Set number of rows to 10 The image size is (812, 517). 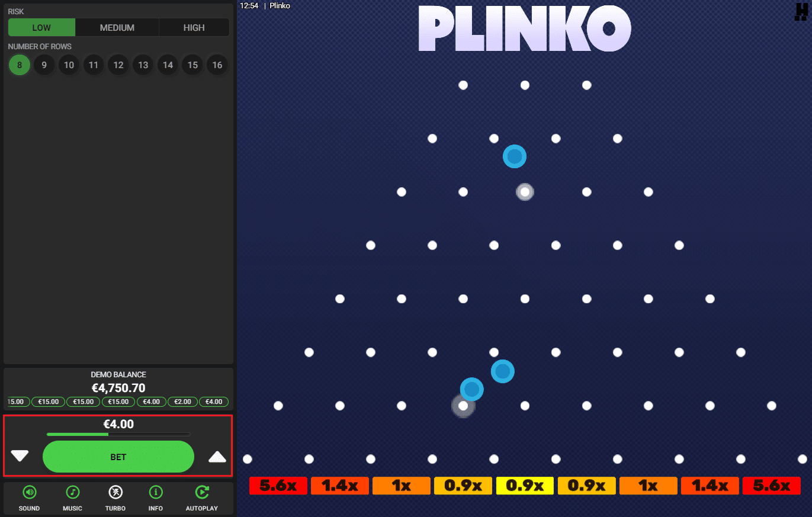pyautogui.click(x=69, y=65)
